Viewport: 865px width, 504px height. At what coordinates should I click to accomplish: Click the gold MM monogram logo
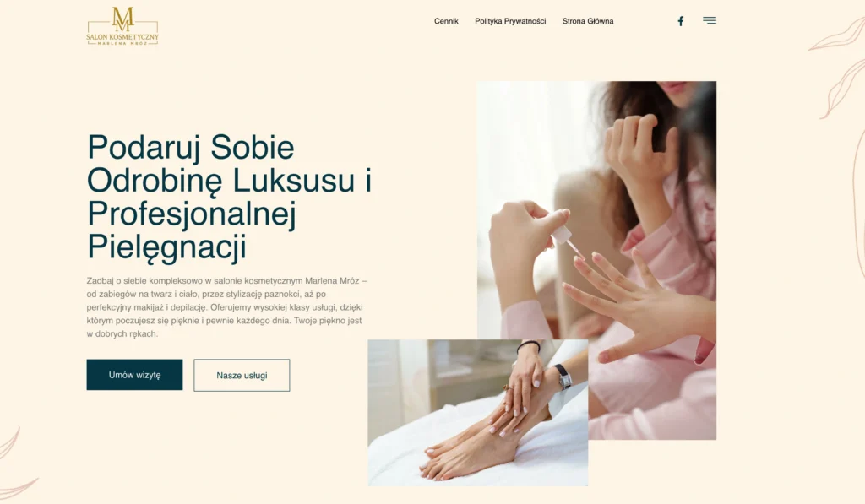click(122, 19)
